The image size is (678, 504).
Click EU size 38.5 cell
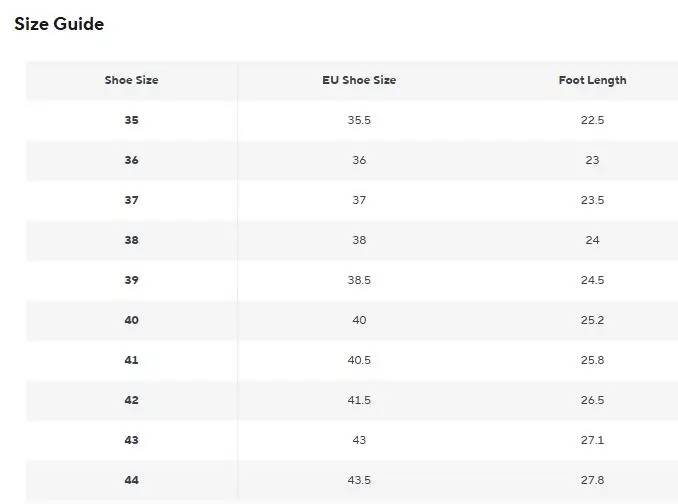[x=359, y=280]
